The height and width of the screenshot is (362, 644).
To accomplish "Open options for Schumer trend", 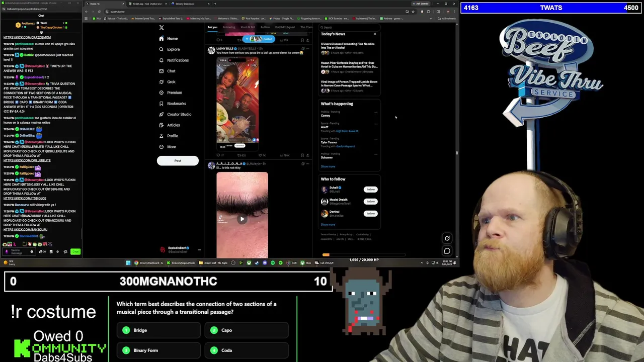I will tap(376, 154).
